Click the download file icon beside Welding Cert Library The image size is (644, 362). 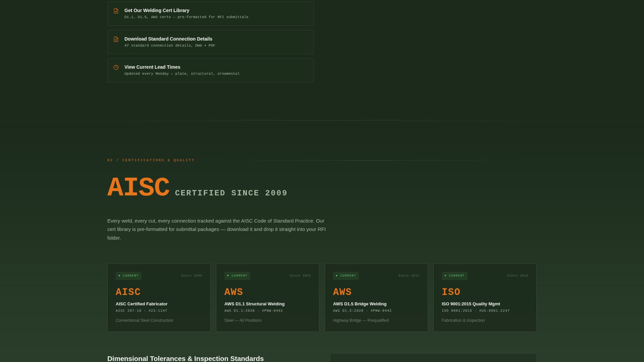116,10
